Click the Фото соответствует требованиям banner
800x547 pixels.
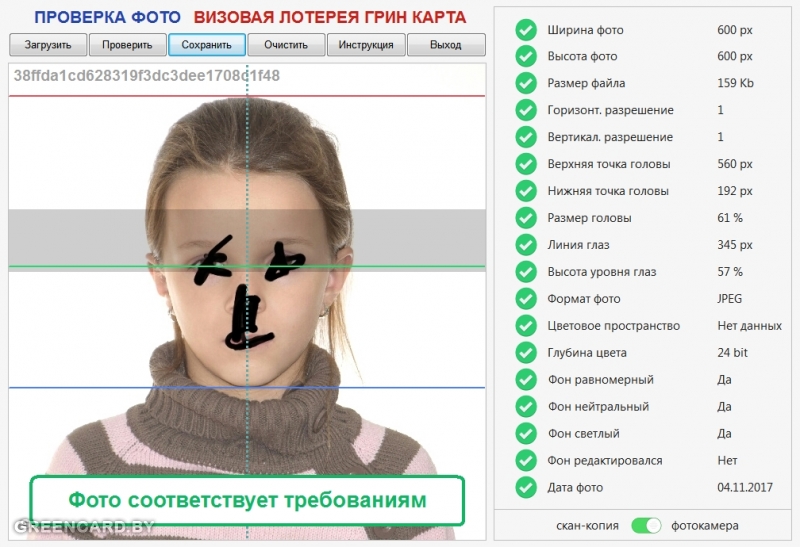coord(247,501)
